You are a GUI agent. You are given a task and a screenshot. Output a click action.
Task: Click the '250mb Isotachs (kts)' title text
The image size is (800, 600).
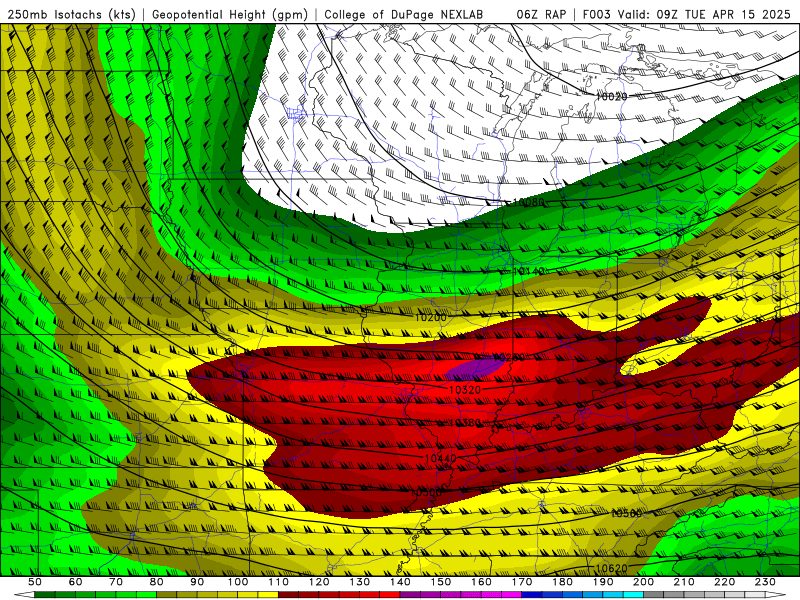coord(72,14)
